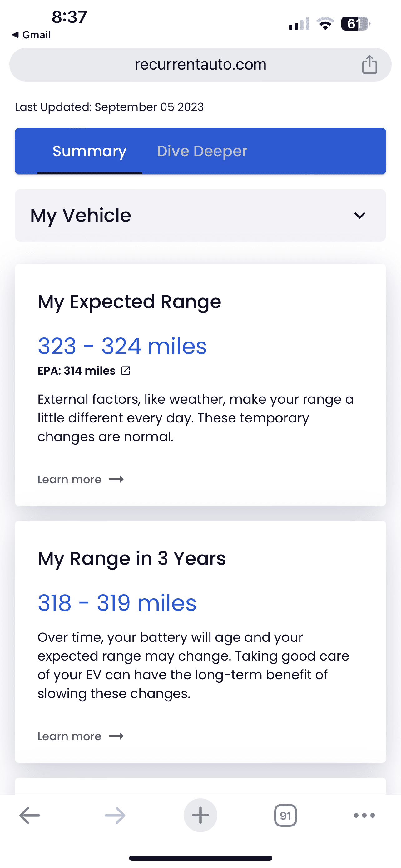
Task: Tap the share icon in address bar
Action: coord(369,64)
